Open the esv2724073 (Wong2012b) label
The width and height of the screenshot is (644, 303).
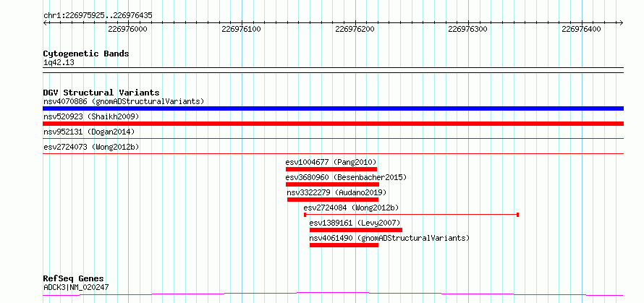point(91,147)
